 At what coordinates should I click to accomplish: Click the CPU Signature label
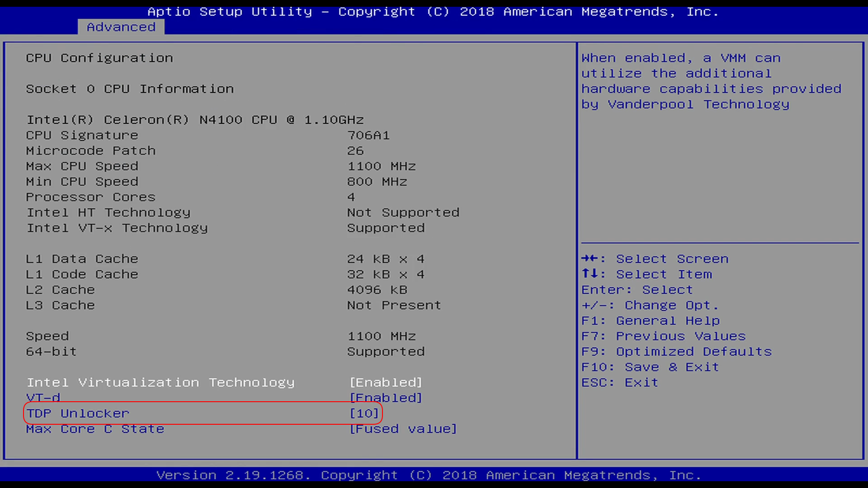point(82,135)
